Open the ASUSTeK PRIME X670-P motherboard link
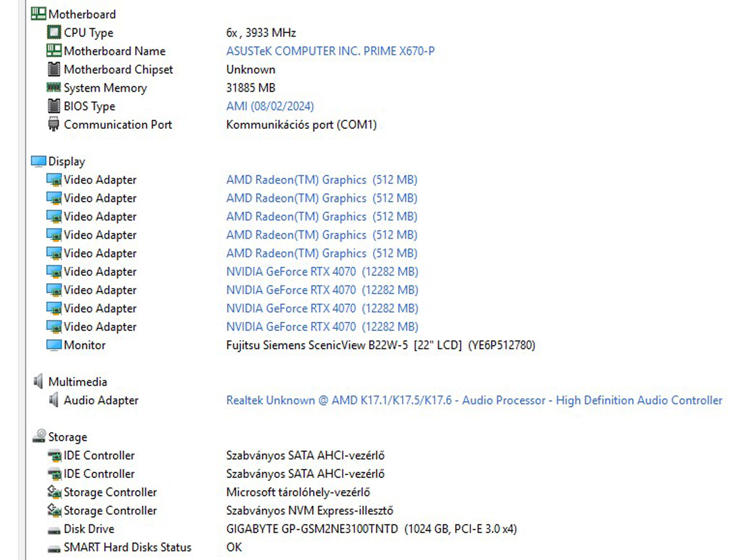 point(330,51)
